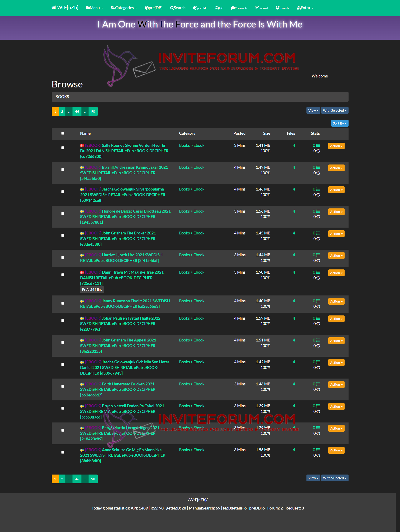Click file count 4 on Edith Unnerstad row
The height and width of the screenshot is (532, 400).
pyautogui.click(x=294, y=384)
